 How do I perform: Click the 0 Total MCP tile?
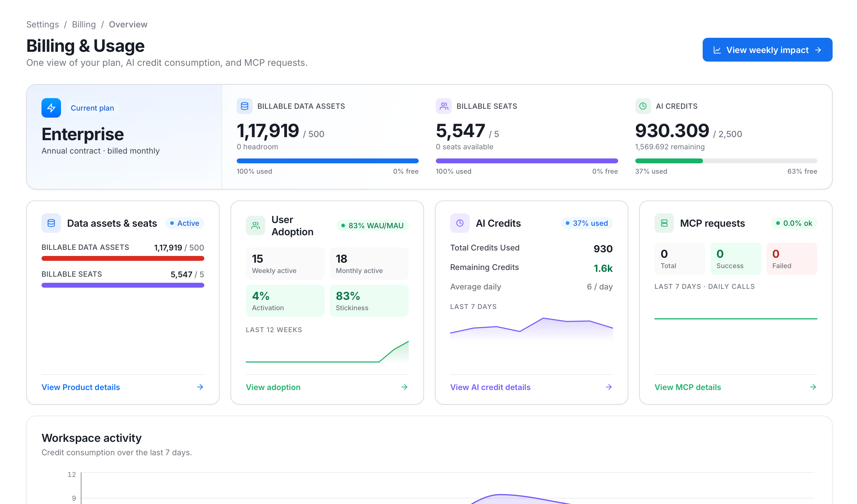click(680, 258)
